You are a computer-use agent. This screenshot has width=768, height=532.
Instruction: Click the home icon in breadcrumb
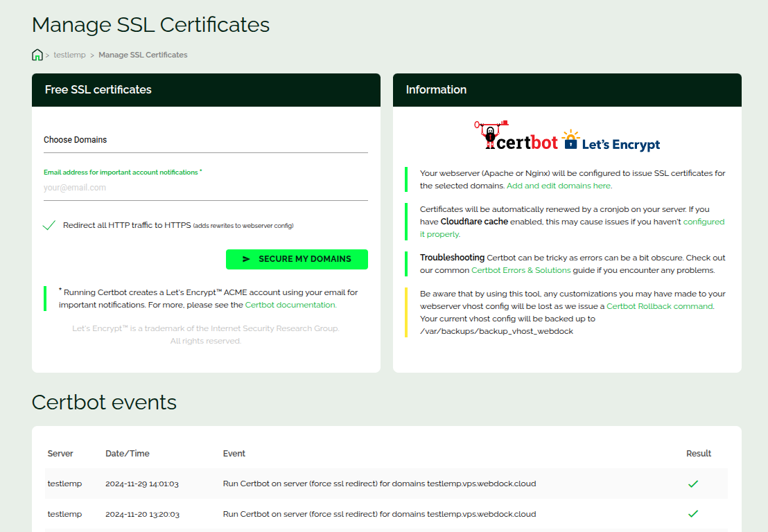[37, 55]
